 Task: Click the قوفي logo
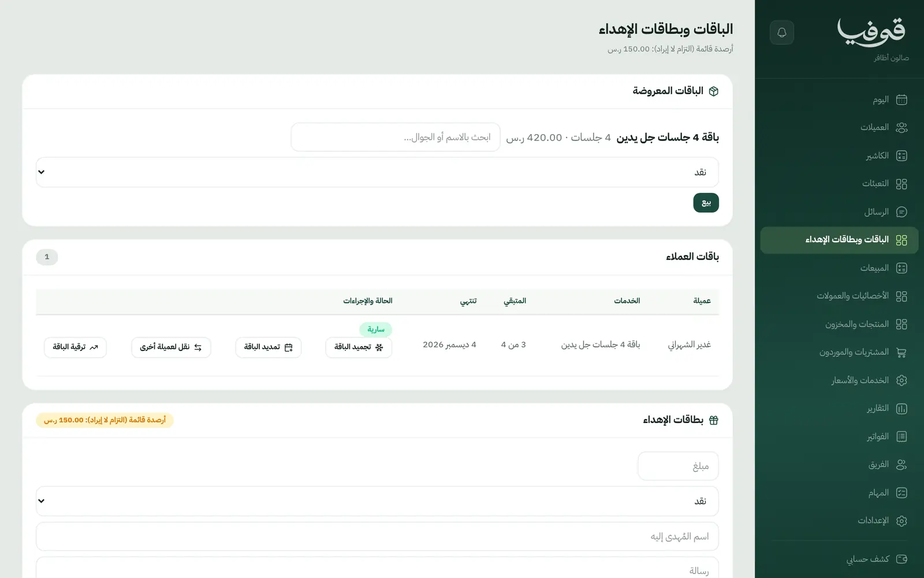[871, 32]
